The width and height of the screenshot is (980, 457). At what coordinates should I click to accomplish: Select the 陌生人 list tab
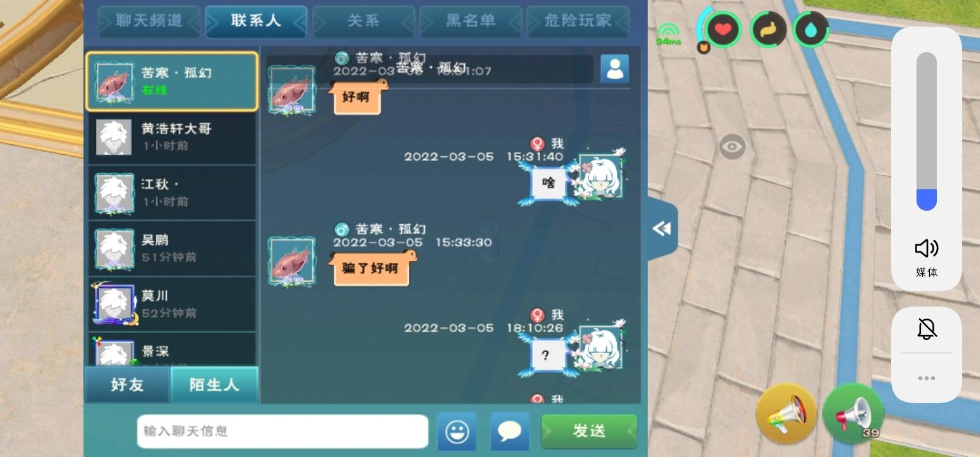pos(214,385)
